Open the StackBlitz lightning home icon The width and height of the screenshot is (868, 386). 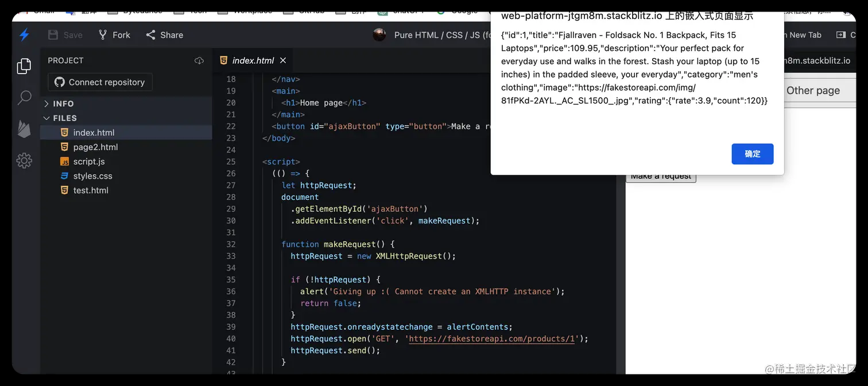coord(24,35)
